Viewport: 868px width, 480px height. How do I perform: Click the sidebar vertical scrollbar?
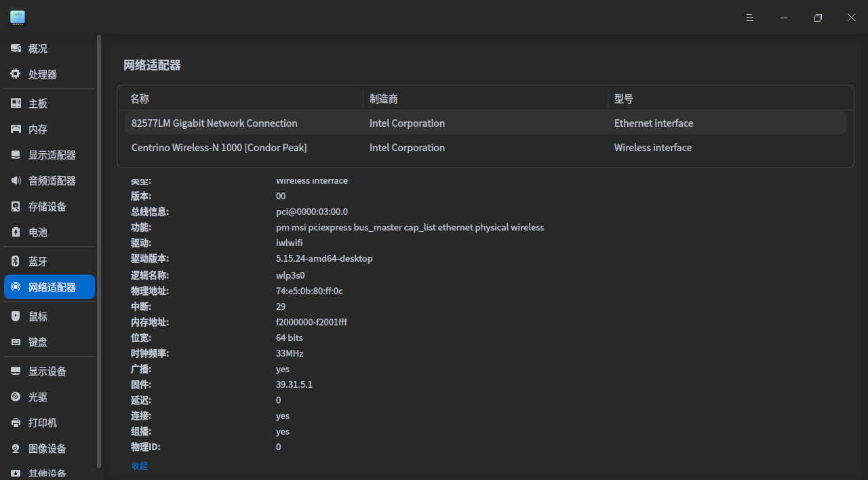(x=99, y=251)
